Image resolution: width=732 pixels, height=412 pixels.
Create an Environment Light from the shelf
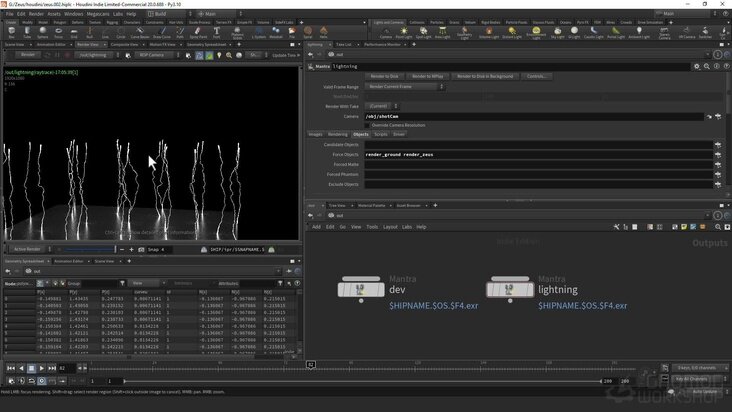pos(536,32)
